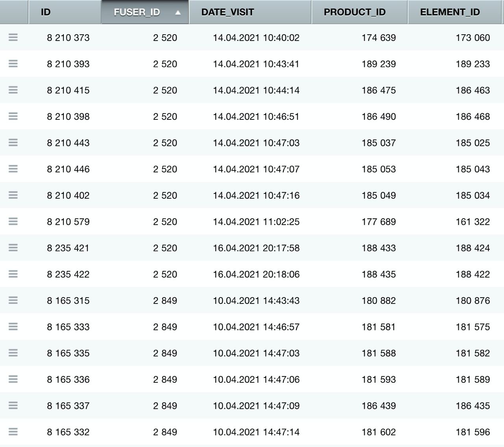This screenshot has width=504, height=447.
Task: Select element ID 189 233
Action: coord(473,64)
